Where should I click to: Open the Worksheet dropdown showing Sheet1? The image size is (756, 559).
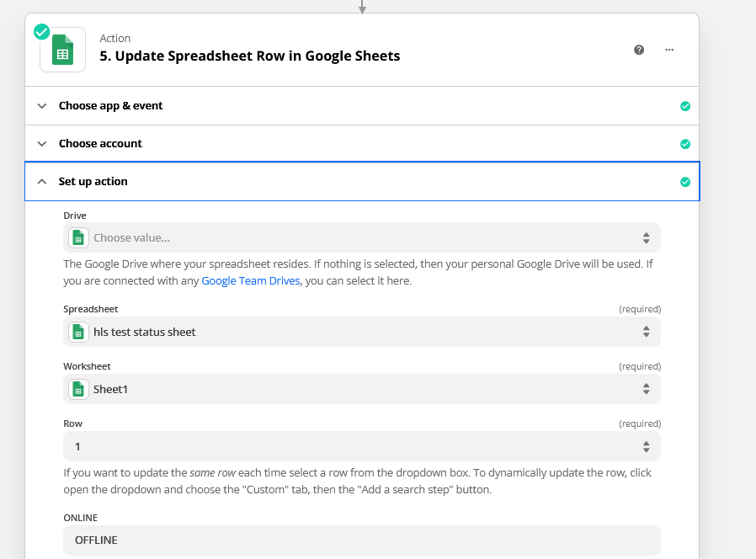click(646, 389)
